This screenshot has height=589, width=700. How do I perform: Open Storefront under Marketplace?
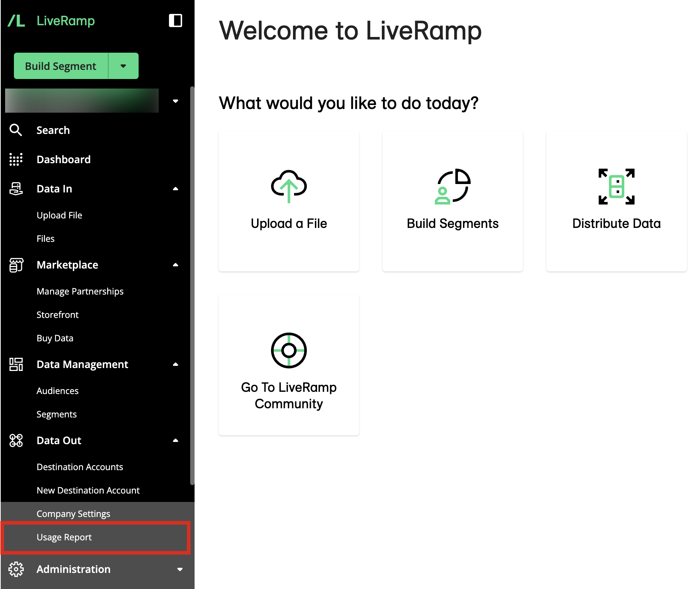coord(57,315)
